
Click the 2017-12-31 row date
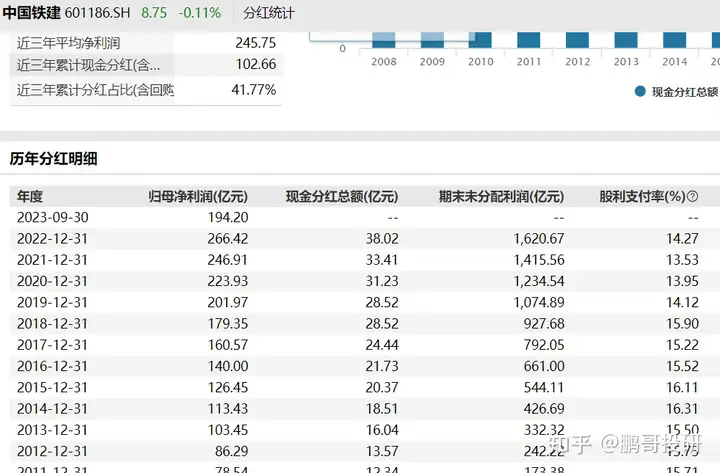pos(52,345)
